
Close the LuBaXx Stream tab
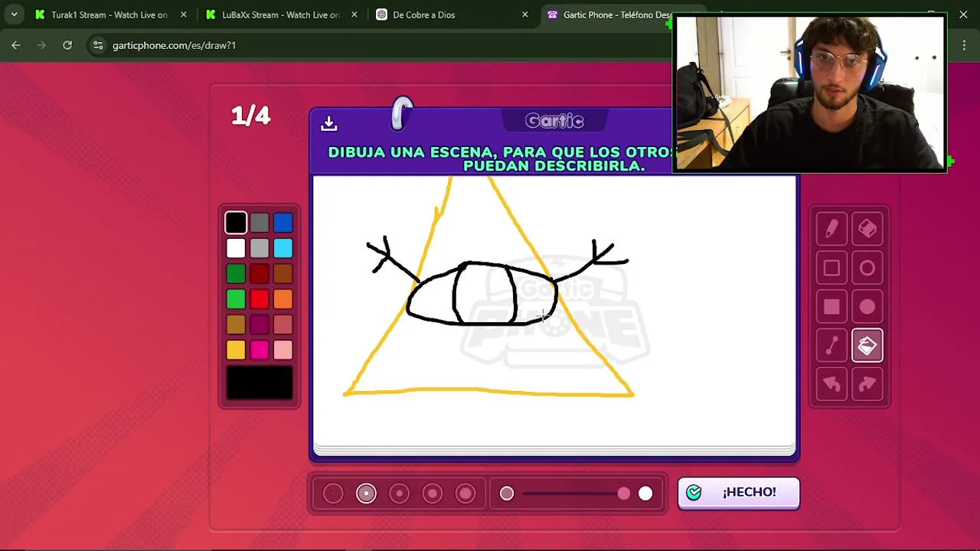click(x=354, y=15)
